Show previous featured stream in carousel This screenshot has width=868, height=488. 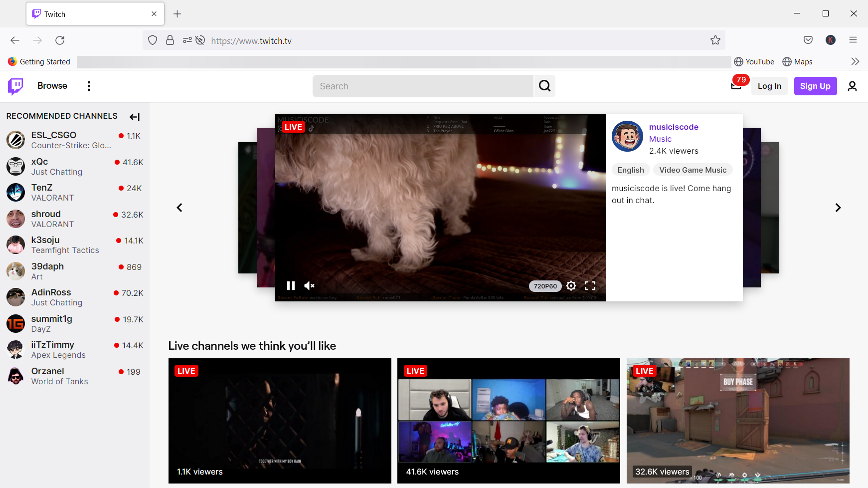point(179,208)
